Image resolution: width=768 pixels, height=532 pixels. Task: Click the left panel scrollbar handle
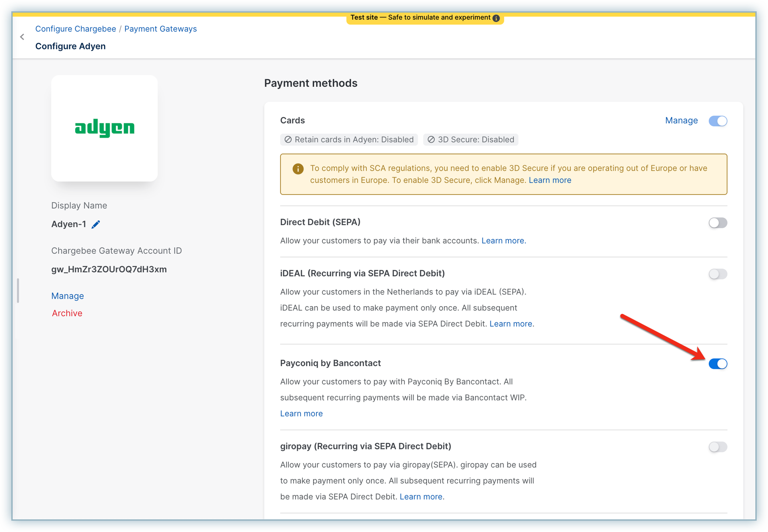(x=18, y=291)
